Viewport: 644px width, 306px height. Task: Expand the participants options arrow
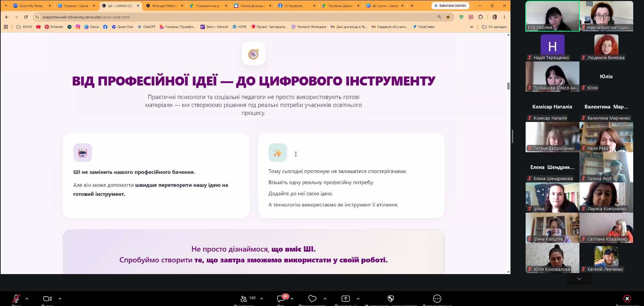pyautogui.click(x=262, y=298)
